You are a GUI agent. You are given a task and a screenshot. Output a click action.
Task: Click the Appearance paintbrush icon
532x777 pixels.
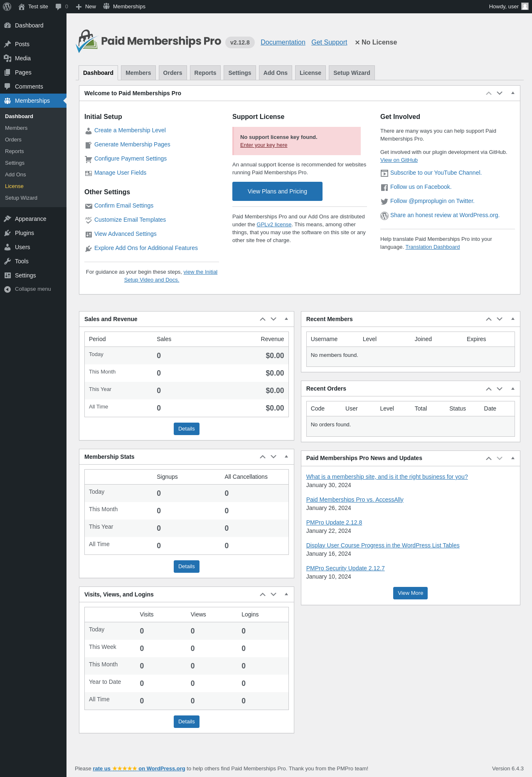[7, 219]
